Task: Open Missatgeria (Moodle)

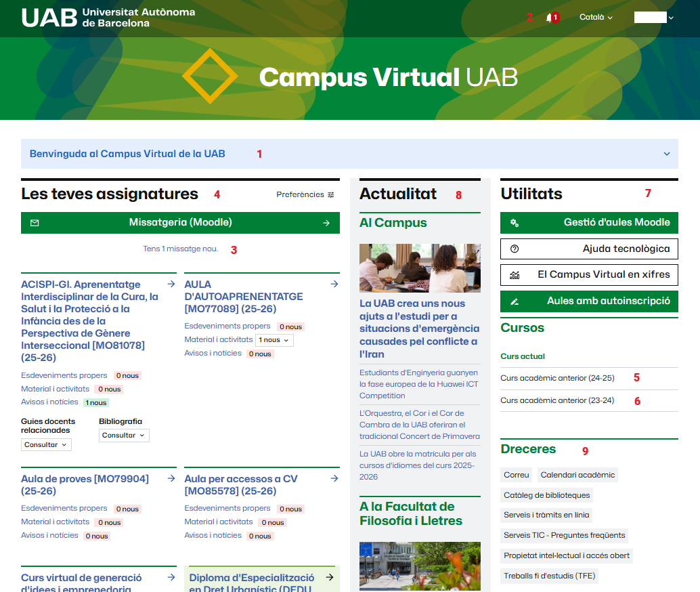Action: click(x=180, y=223)
